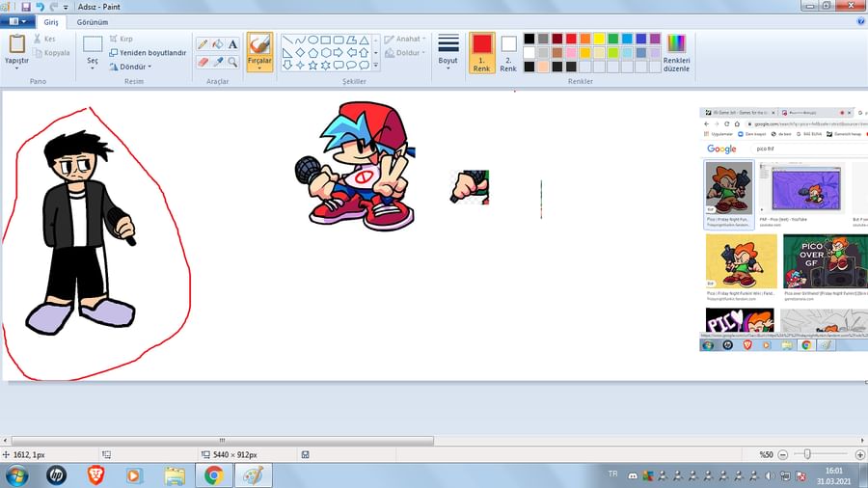The image size is (868, 488).
Task: Choose the Triangle shape
Action: pos(364,41)
